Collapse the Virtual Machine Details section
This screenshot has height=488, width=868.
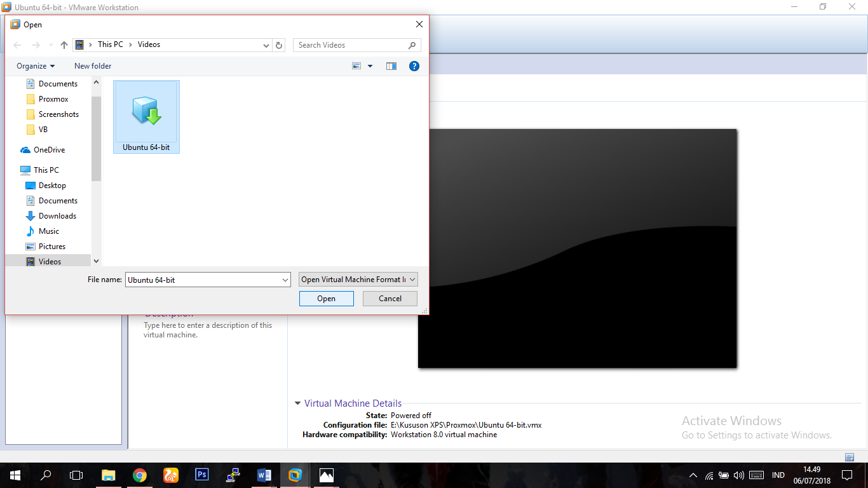point(297,403)
